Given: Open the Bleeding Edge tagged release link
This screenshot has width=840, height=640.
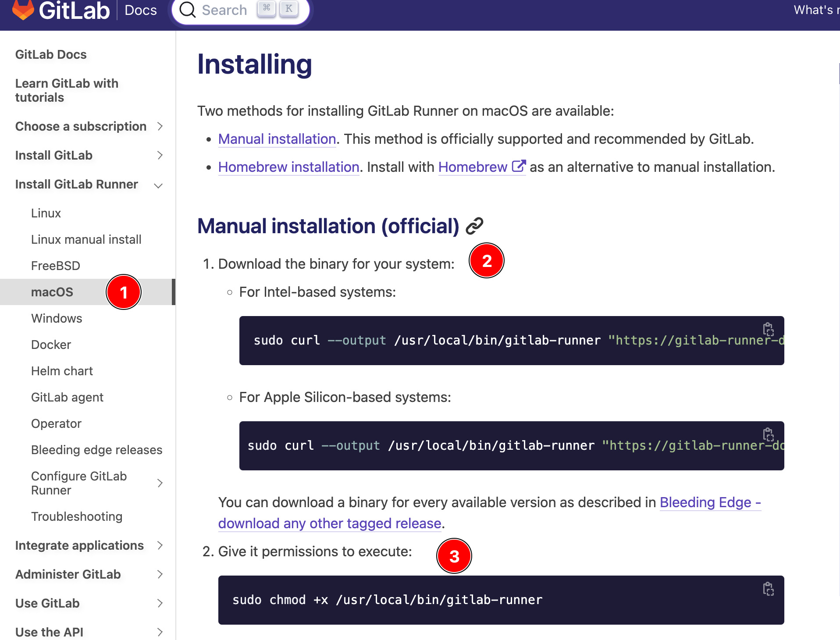Looking at the screenshot, I should click(x=329, y=523).
